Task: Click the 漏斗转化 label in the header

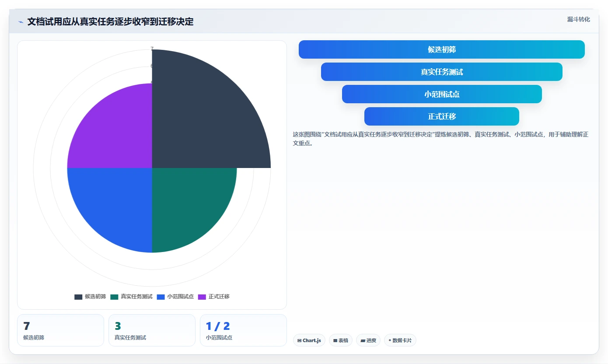Action: pyautogui.click(x=578, y=20)
